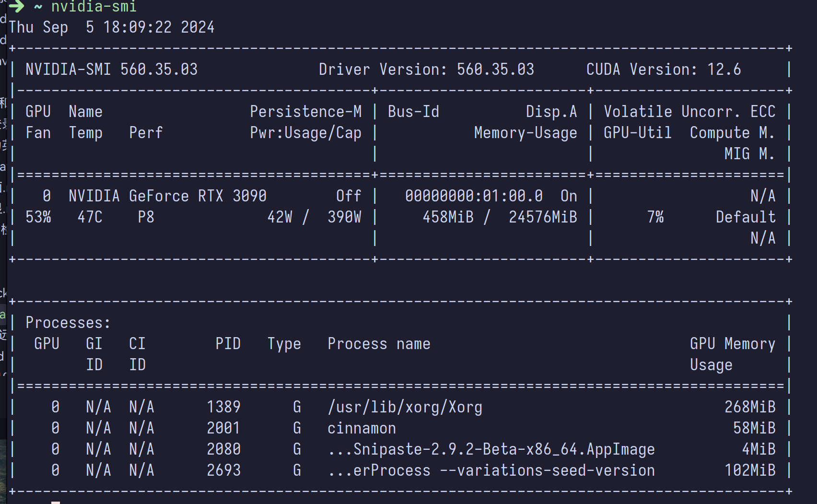Click the cinnamon process name

(x=362, y=428)
